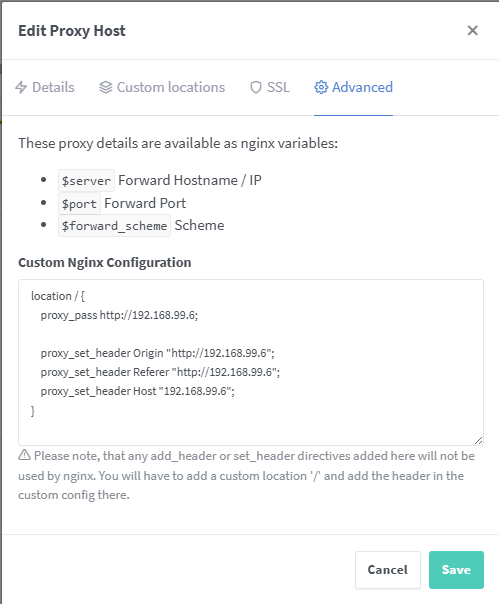Switch to the Details tab
This screenshot has height=604, width=499.
point(45,87)
